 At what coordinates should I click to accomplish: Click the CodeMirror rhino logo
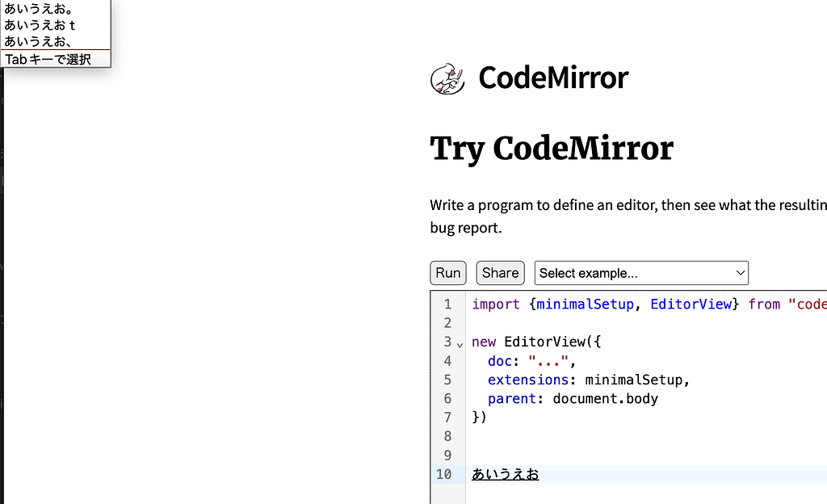coord(448,77)
